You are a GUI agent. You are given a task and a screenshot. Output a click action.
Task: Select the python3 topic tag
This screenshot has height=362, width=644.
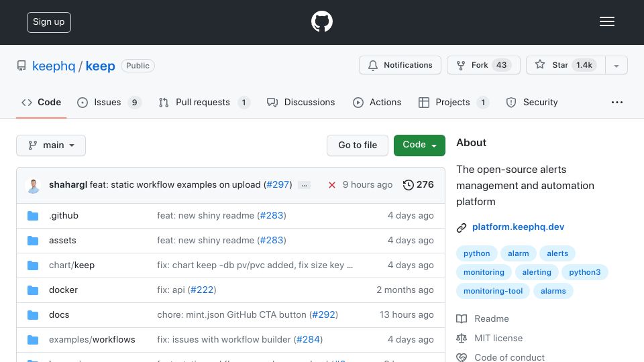[585, 272]
